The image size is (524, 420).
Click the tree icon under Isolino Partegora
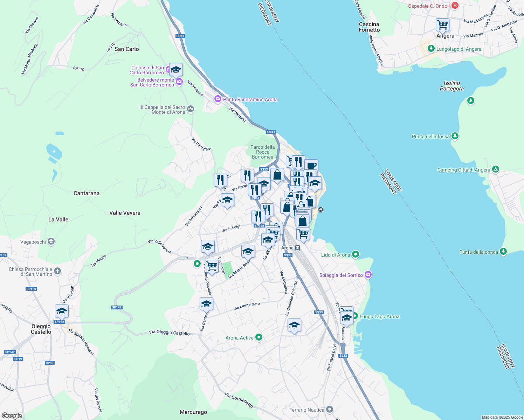pos(471,101)
